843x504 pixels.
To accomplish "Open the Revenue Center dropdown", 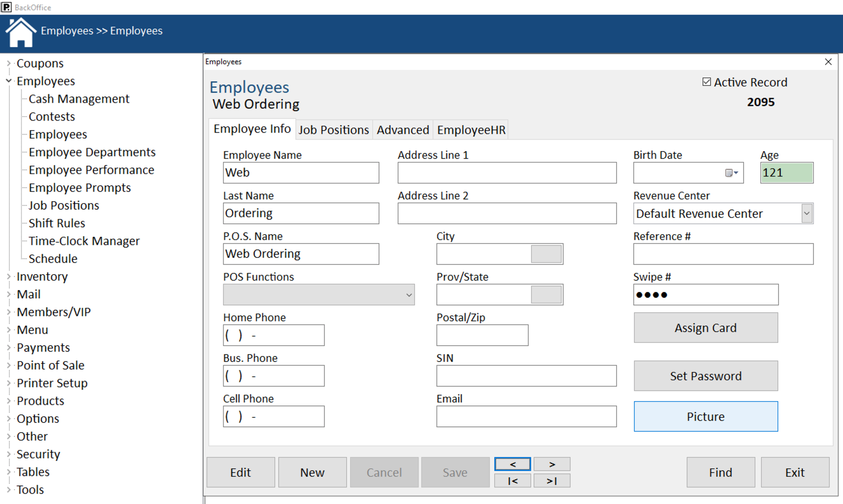I will 806,213.
